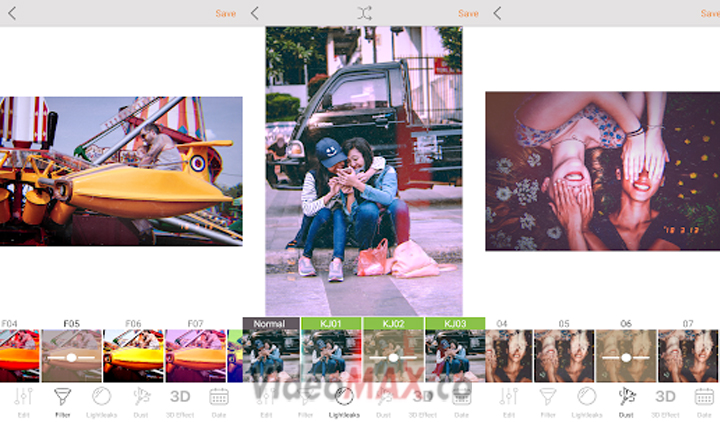Open 3D Effect on the Filter screen
The image size is (720, 422).
coord(180,402)
